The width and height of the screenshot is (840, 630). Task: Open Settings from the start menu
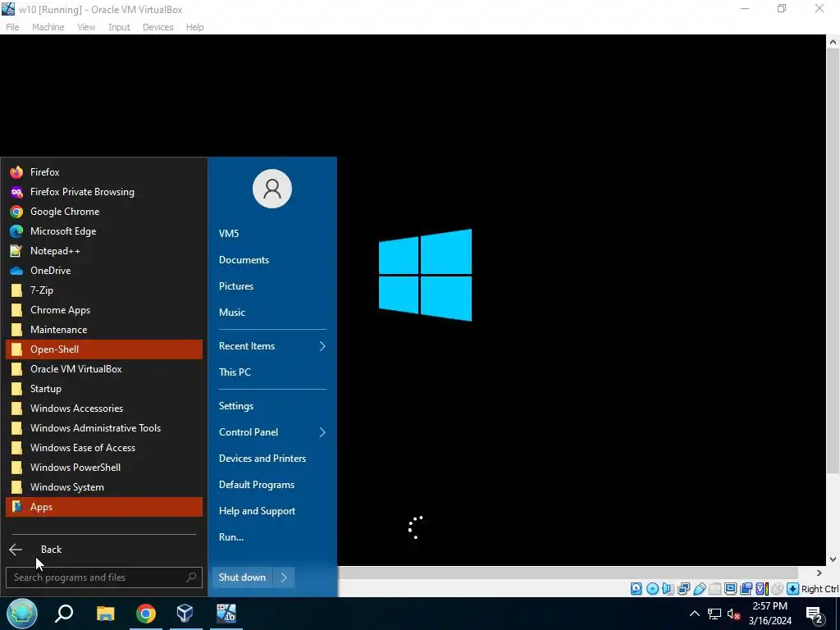(272, 406)
